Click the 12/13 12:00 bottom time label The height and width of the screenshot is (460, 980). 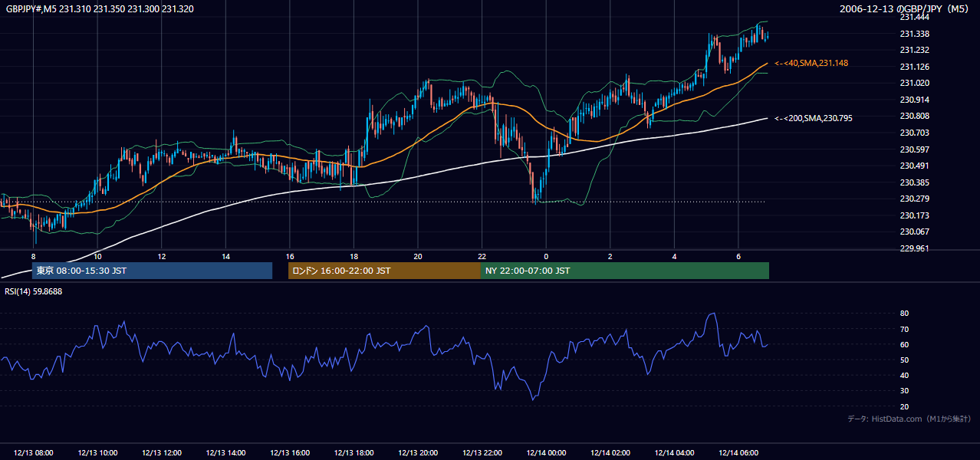coord(162,453)
